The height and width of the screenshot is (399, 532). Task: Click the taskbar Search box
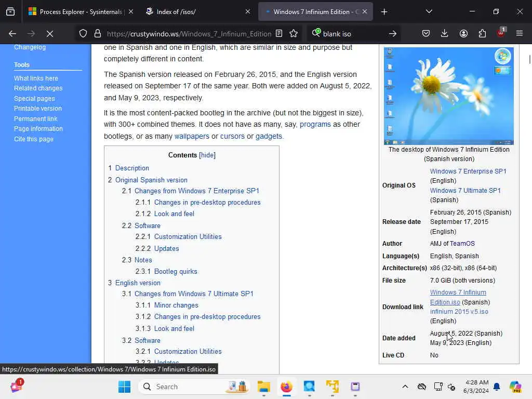click(195, 387)
